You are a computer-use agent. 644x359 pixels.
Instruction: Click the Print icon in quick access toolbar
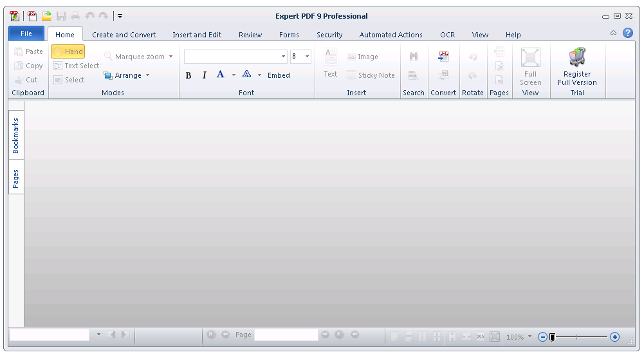[75, 16]
